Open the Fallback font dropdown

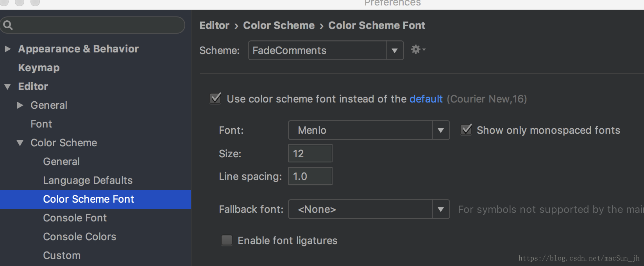pos(440,209)
